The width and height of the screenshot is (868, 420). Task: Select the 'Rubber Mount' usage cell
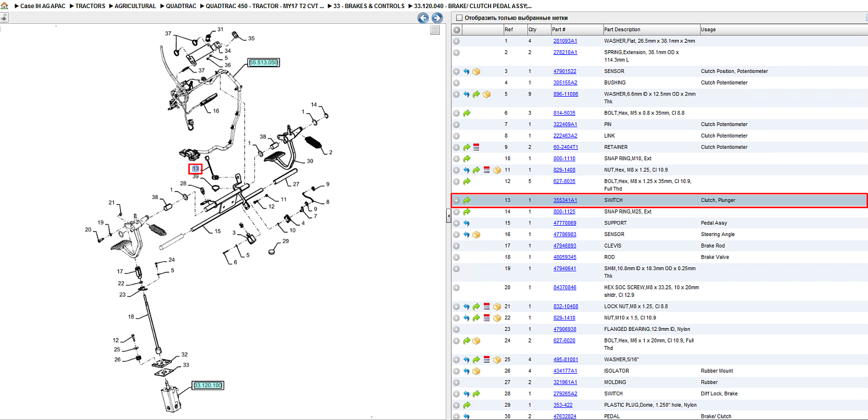click(717, 371)
